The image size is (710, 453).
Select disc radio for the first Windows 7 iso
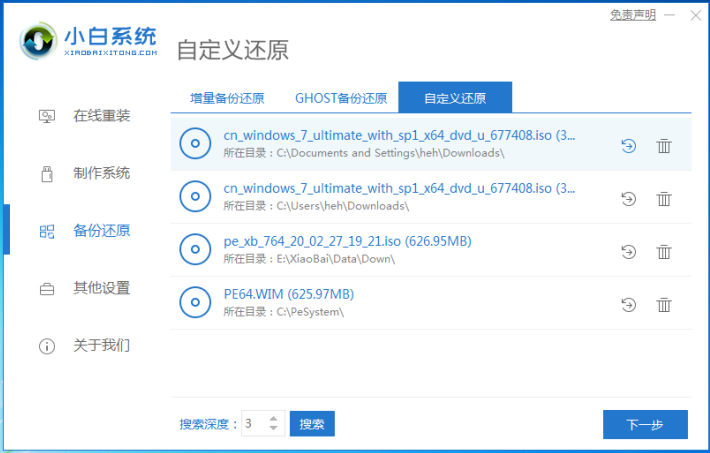pos(195,144)
